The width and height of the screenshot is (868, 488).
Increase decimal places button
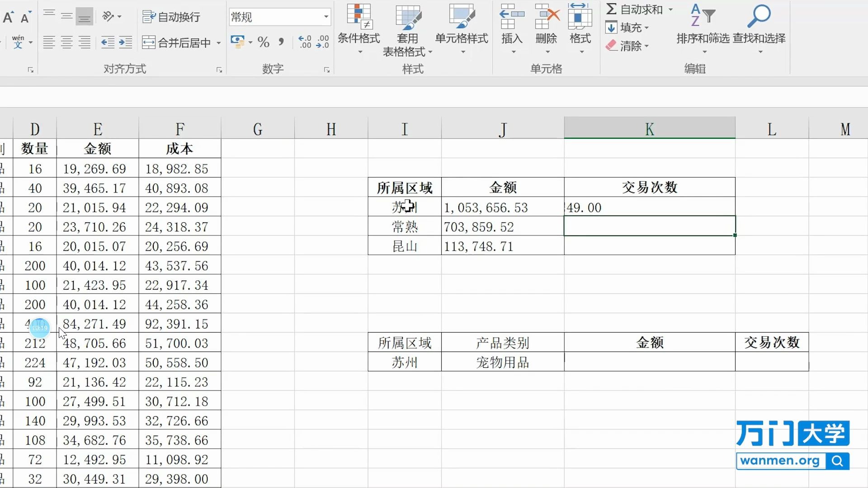(305, 42)
